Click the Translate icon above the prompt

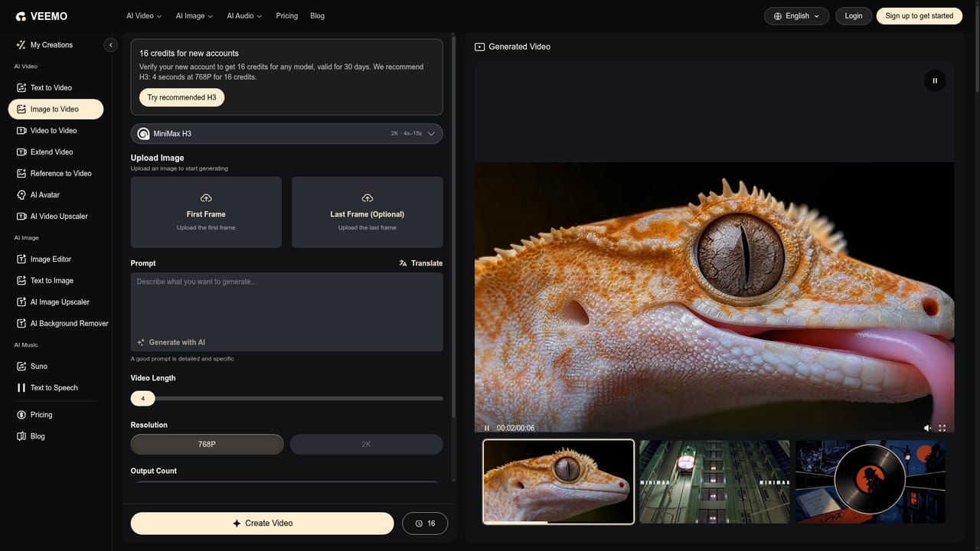(x=403, y=263)
